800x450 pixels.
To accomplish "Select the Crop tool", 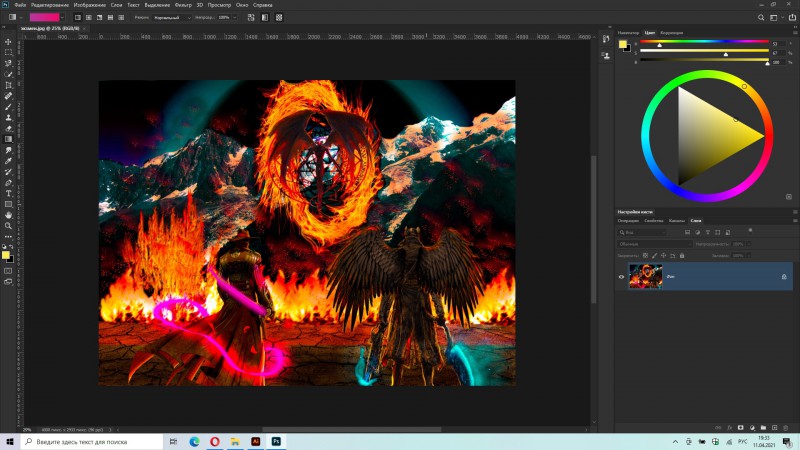I will click(8, 85).
